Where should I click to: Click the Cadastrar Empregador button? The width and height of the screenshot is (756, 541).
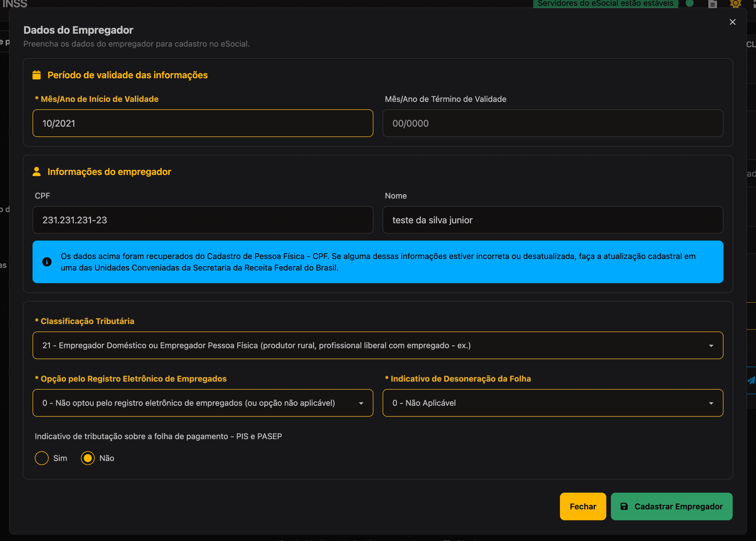(678, 506)
